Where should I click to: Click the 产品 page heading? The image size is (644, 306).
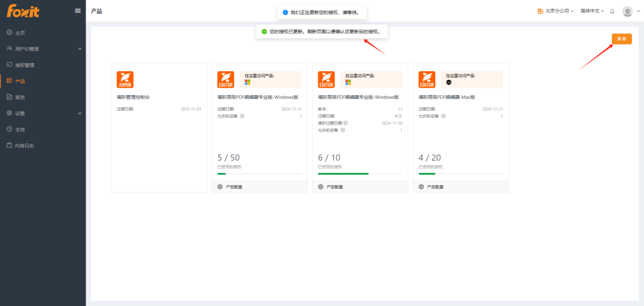pos(96,11)
